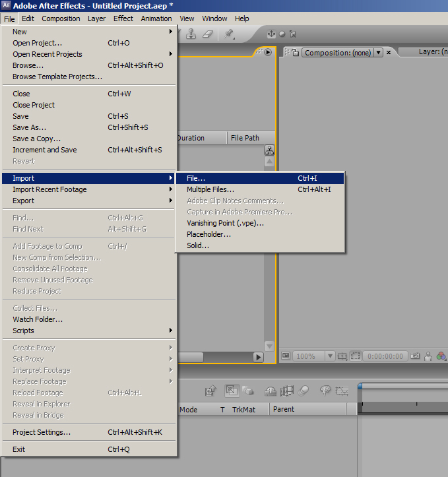Click the TrkMat column header
Screen dimensions: 448x477
coord(243,410)
